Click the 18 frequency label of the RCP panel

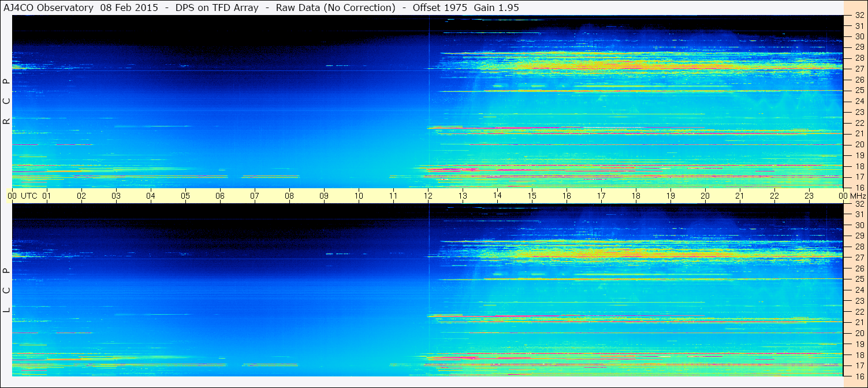[859, 166]
